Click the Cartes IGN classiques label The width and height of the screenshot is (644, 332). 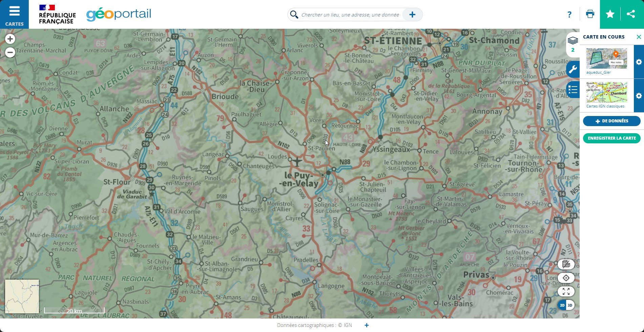tap(605, 106)
